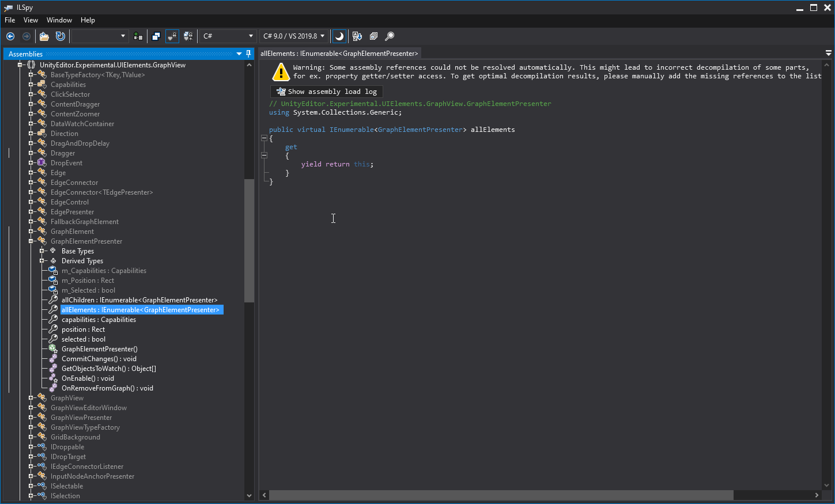
Task: Click the GraphElementPresenter() constructor icon
Action: pyautogui.click(x=52, y=348)
